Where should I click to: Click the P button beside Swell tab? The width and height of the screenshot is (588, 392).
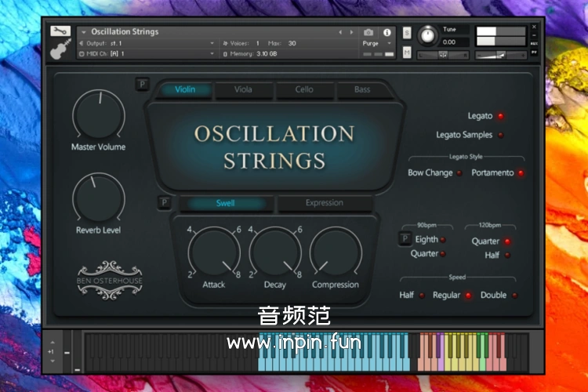[164, 202]
